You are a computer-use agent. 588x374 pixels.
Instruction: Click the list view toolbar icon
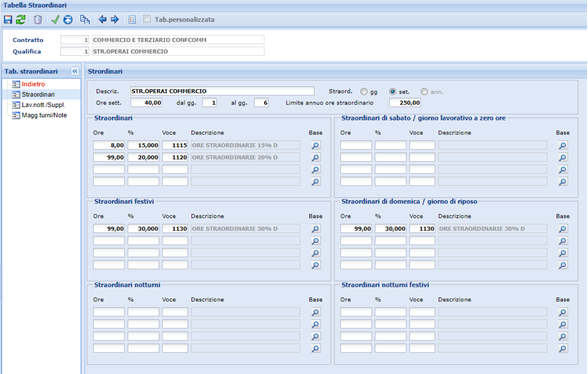tap(132, 20)
